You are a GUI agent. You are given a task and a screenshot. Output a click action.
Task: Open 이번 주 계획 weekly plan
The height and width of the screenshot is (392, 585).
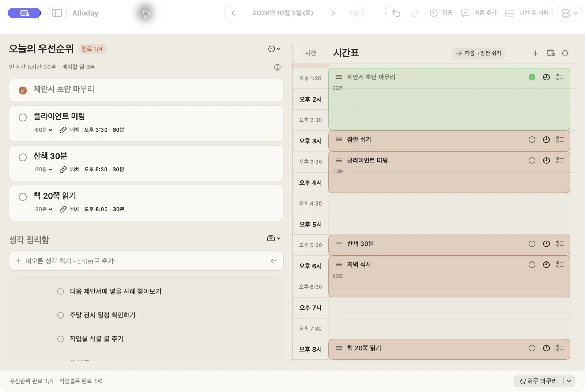[526, 13]
